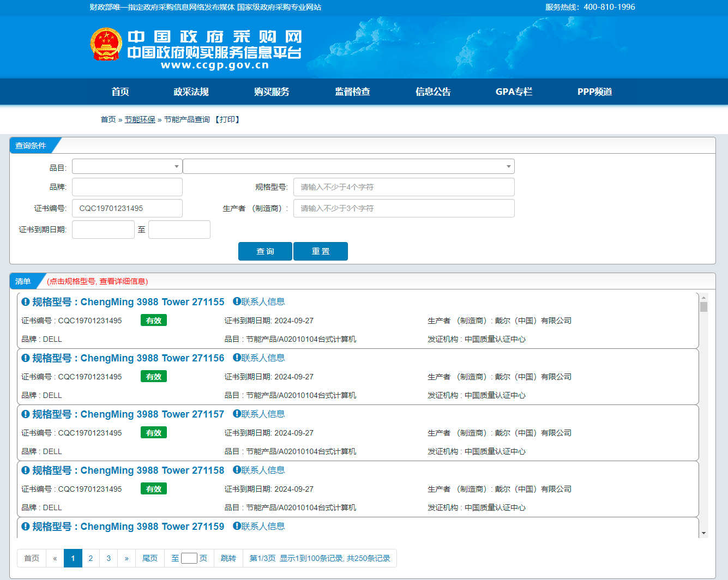Click the 重置 reset button

[321, 251]
